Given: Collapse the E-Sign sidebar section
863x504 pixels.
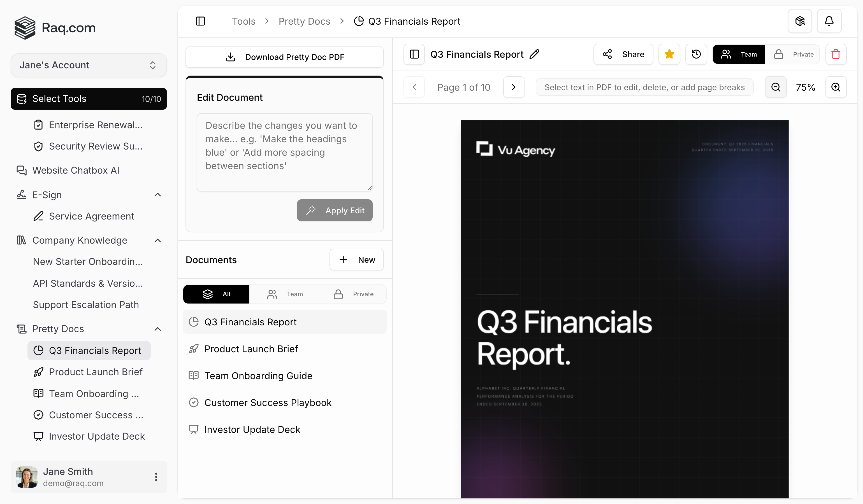Looking at the screenshot, I should click(157, 195).
